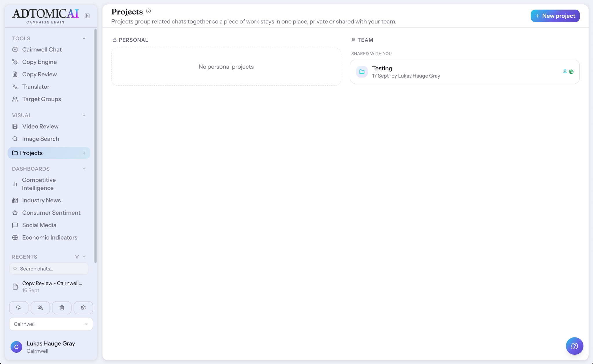Click the ADTOMIC AI Campaign Brain logo
Image resolution: width=593 pixels, height=364 pixels.
45,16
